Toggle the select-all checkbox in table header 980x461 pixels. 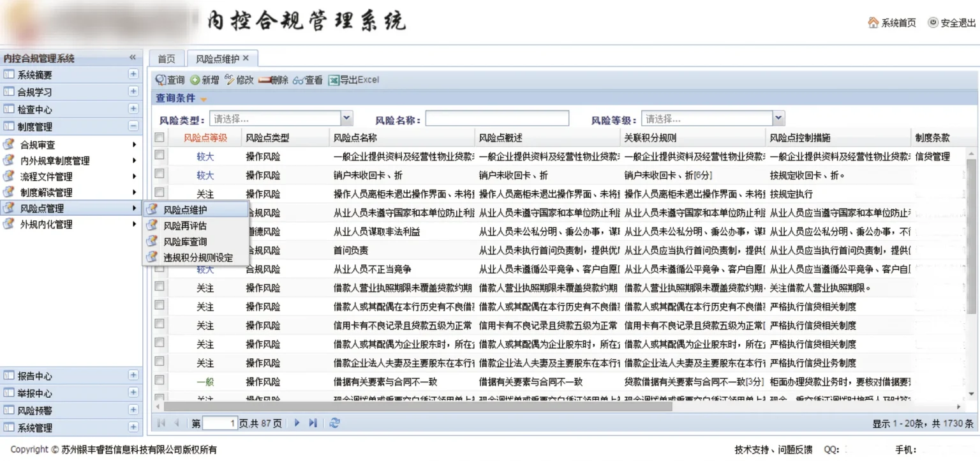(x=160, y=137)
